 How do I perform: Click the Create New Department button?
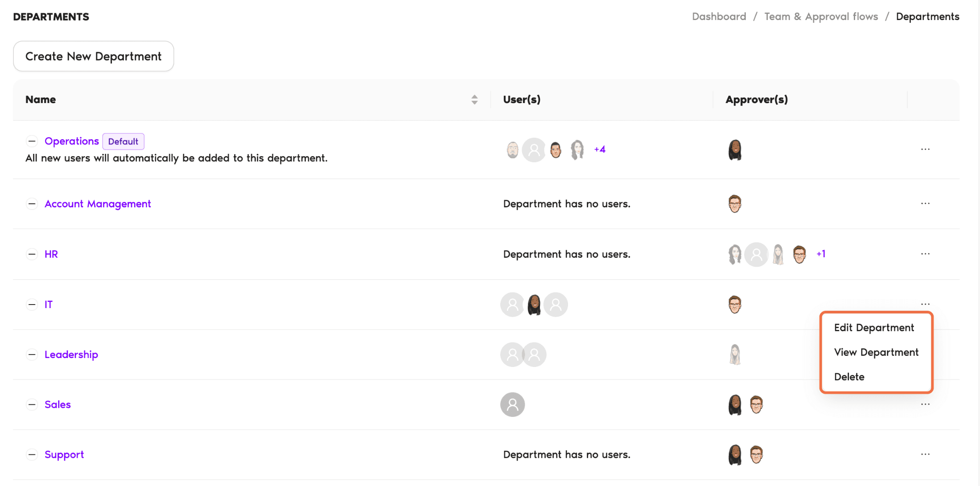(x=94, y=56)
